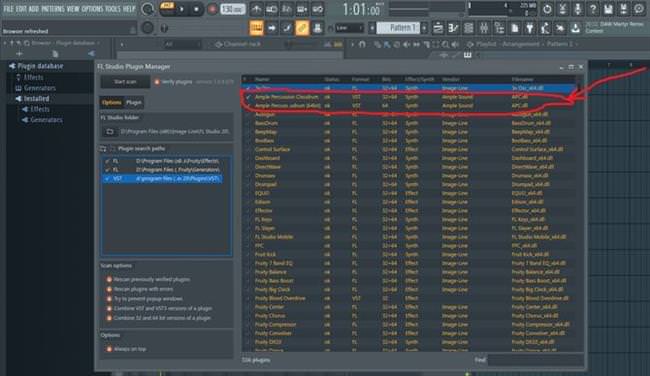Open the HELP menu

coord(129,9)
